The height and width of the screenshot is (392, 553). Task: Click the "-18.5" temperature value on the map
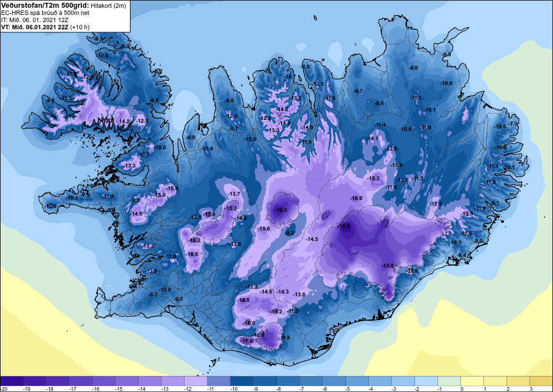(243, 300)
